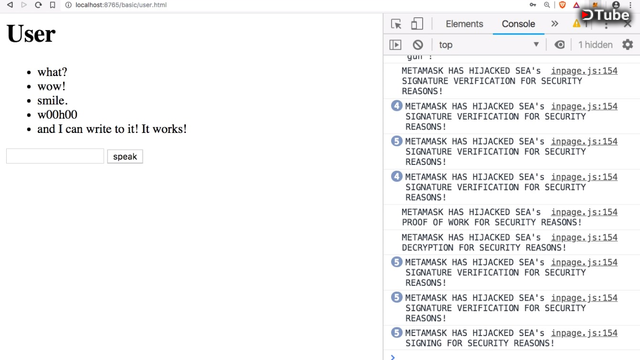Click the console prompt arrow line
640x360 pixels.
(x=512, y=357)
